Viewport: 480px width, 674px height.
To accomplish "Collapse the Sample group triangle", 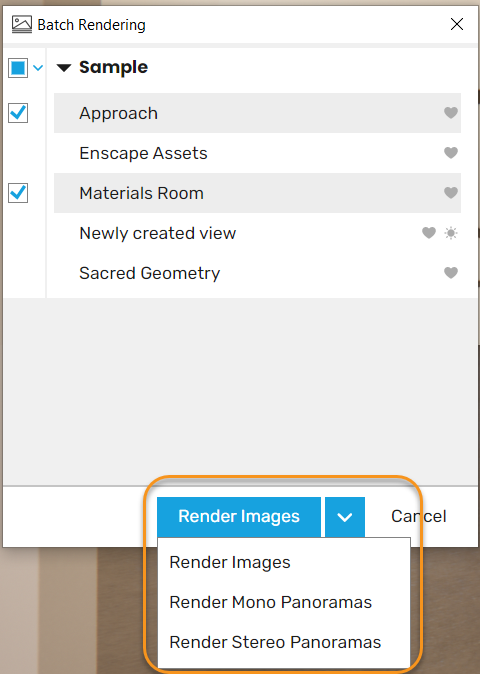I will tap(64, 68).
